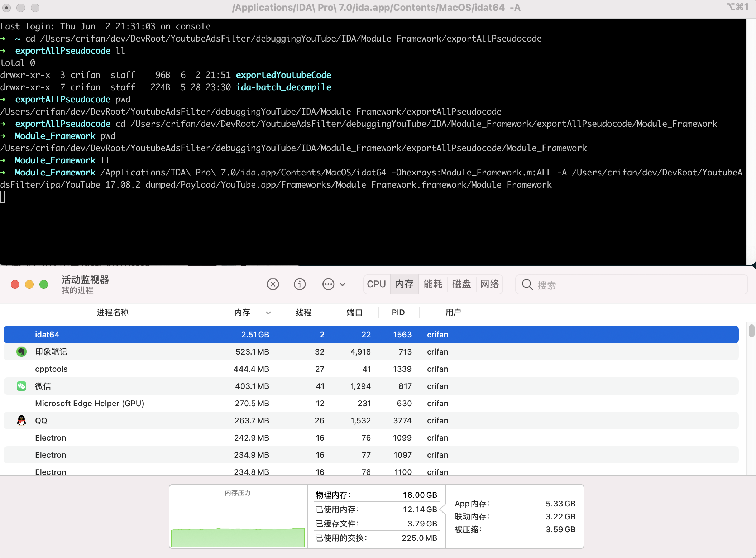Sort processes by the PID column header
The width and height of the screenshot is (756, 558).
click(398, 312)
